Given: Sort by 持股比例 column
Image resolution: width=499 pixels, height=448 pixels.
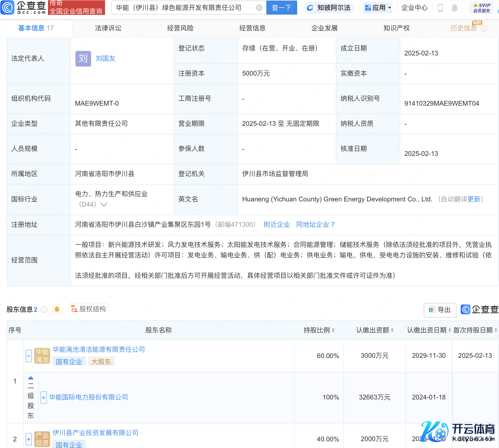Looking at the screenshot, I should coord(333,330).
